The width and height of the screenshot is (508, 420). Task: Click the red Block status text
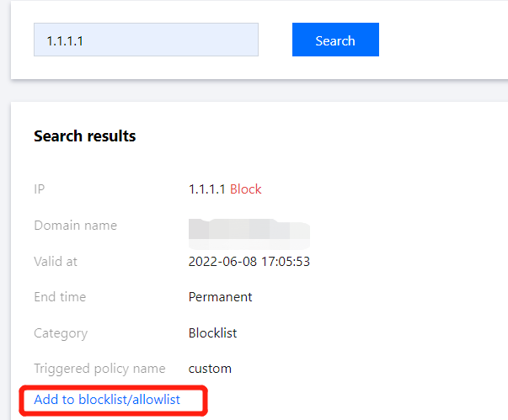pos(246,189)
